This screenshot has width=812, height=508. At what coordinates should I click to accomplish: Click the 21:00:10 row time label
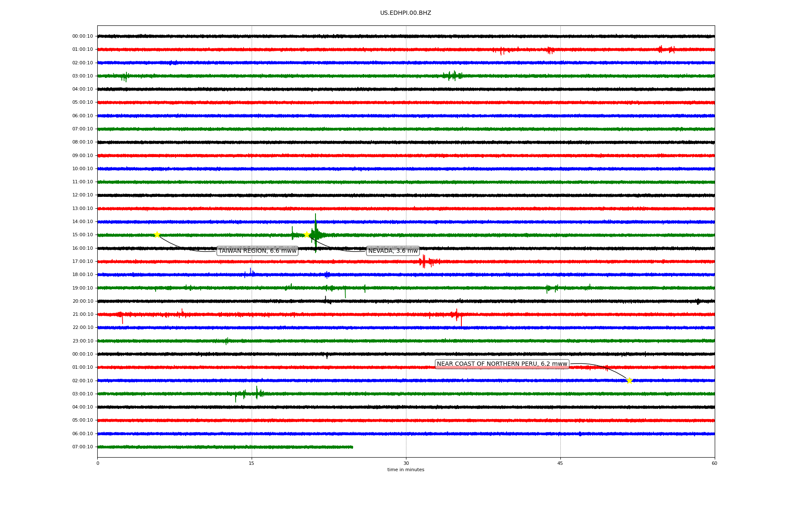[82, 315]
